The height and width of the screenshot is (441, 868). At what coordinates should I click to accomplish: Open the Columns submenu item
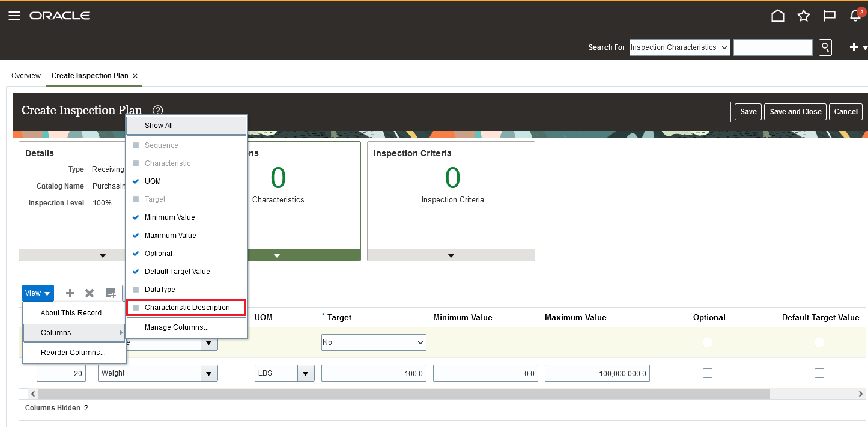(74, 333)
